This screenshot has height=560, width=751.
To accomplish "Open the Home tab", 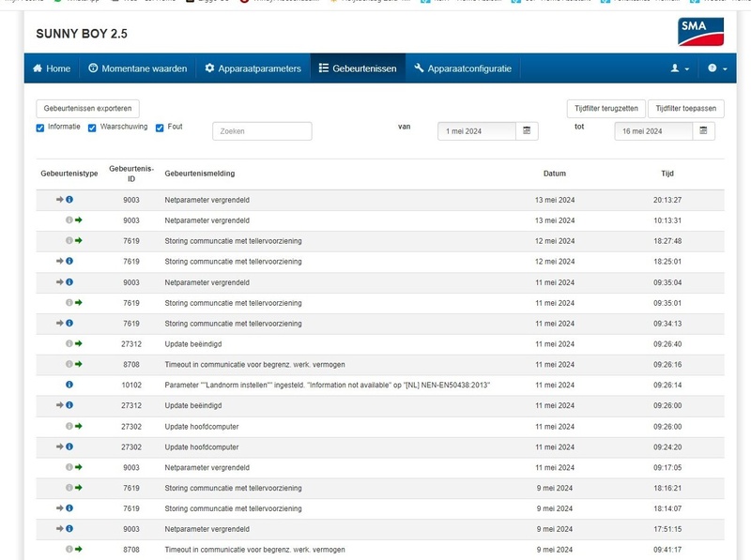I will 52,68.
